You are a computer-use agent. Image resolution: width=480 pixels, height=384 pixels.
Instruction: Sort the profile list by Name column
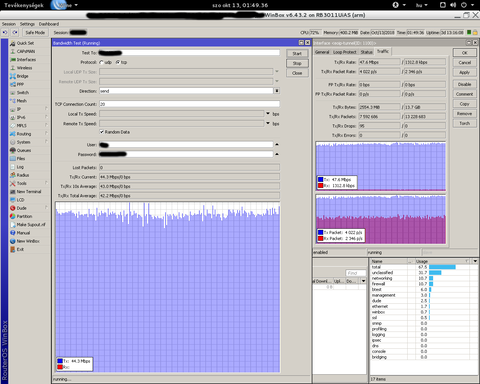389,261
